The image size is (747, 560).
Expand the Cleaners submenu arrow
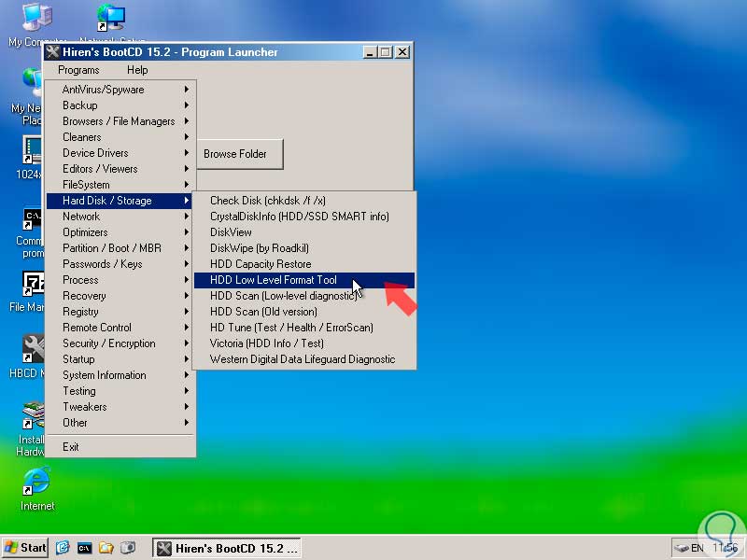[x=187, y=137]
